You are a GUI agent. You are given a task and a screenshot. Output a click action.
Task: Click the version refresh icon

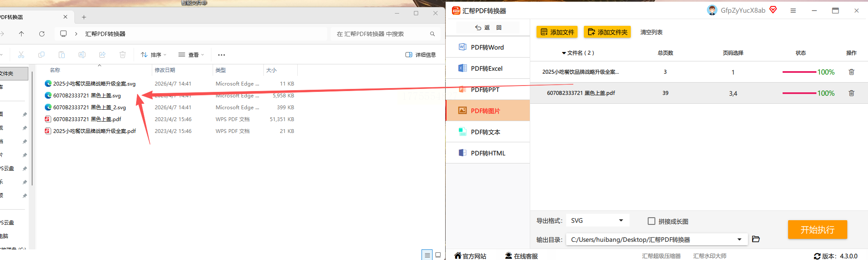tap(817, 256)
